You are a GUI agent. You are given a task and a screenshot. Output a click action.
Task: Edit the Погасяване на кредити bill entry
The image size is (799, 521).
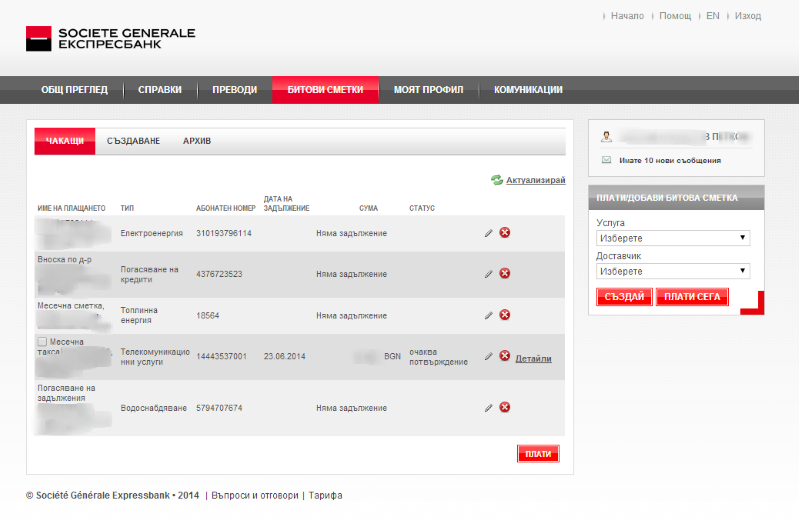489,273
